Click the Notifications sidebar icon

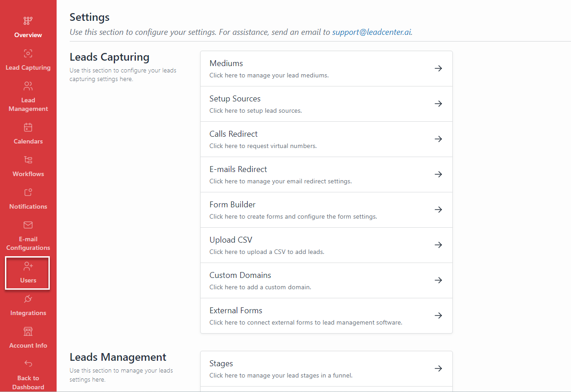tap(28, 192)
